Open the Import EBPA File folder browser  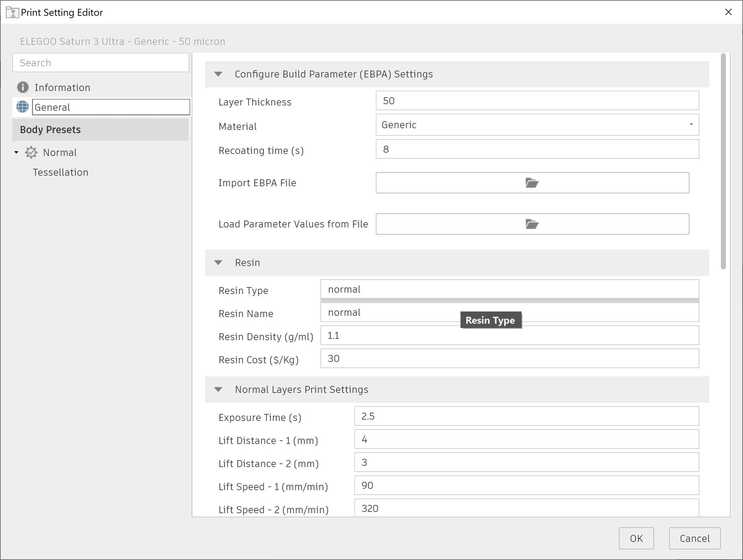point(532,183)
